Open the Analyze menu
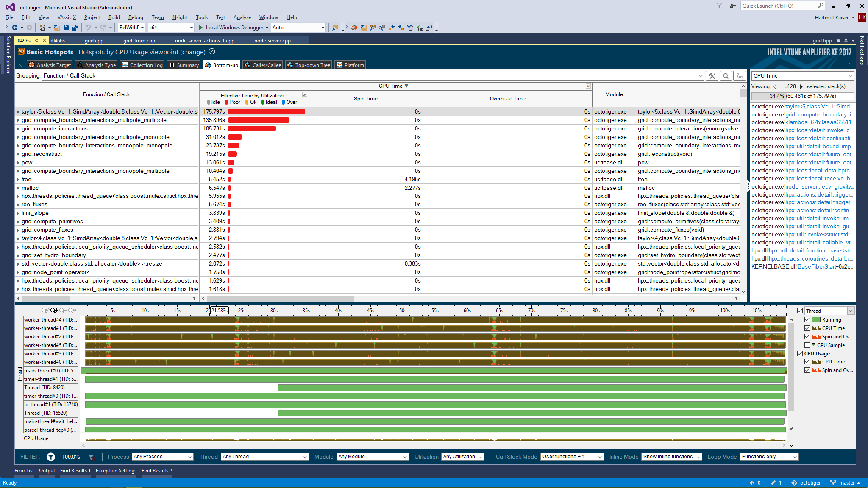This screenshot has height=488, width=868. coord(242,17)
